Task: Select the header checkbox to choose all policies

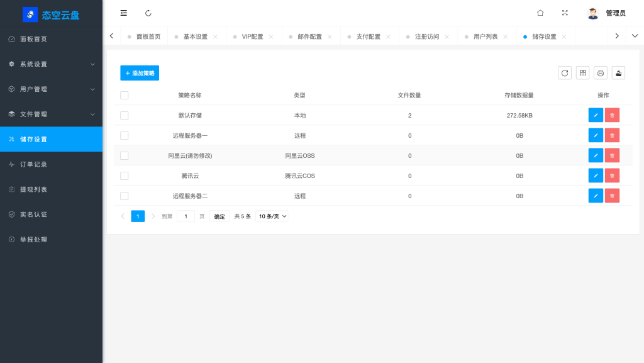Action: tap(124, 95)
